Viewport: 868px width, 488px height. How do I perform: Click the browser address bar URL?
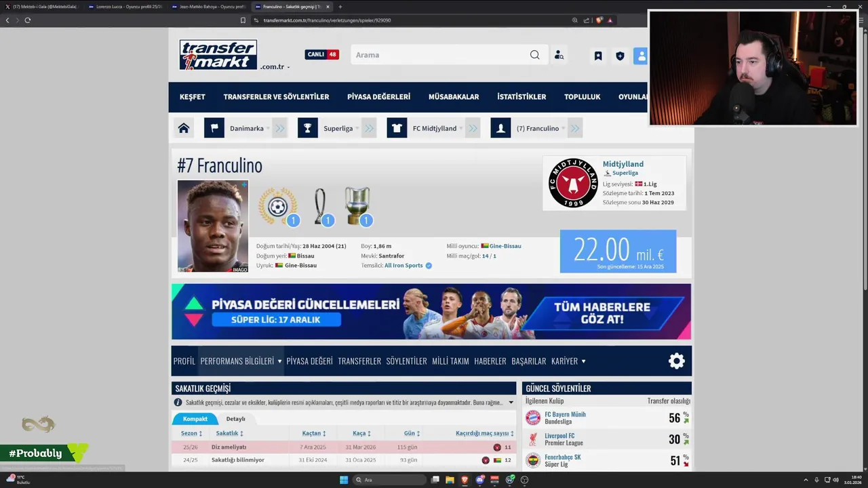click(327, 20)
